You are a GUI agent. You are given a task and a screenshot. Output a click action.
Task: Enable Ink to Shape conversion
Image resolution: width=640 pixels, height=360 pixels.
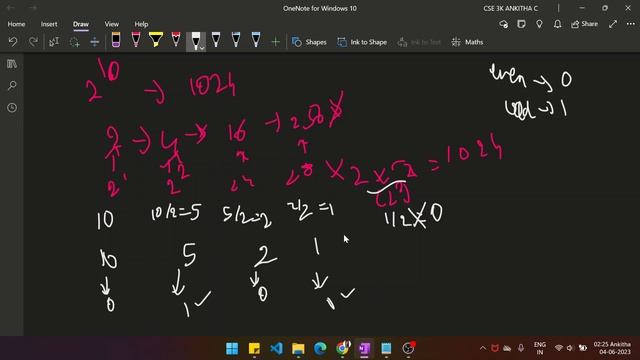pyautogui.click(x=362, y=42)
